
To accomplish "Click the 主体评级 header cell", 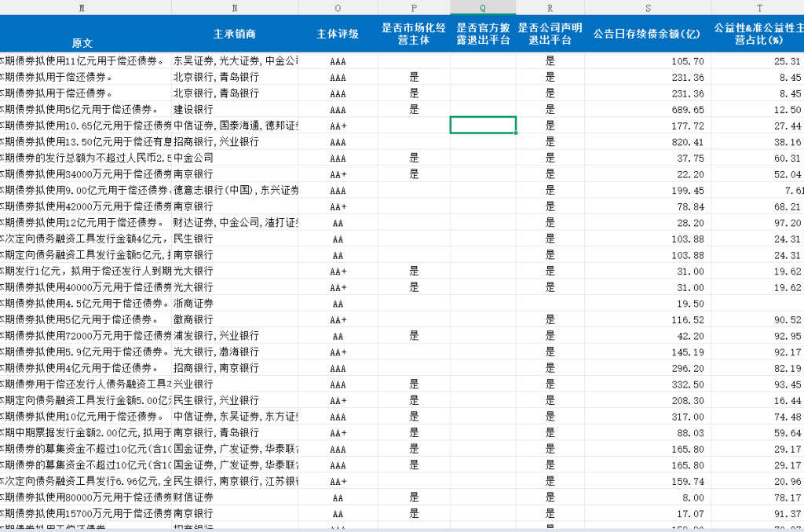I will pyautogui.click(x=338, y=34).
